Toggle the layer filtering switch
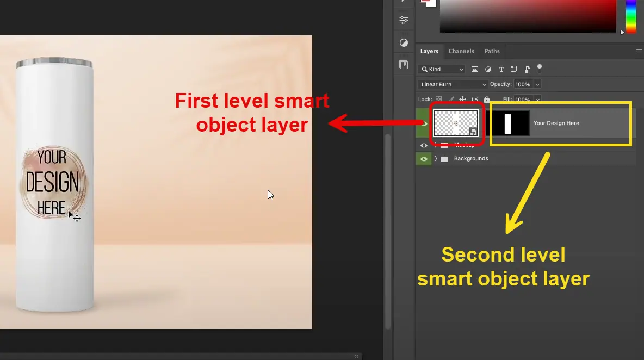The width and height of the screenshot is (644, 360). coord(540,68)
